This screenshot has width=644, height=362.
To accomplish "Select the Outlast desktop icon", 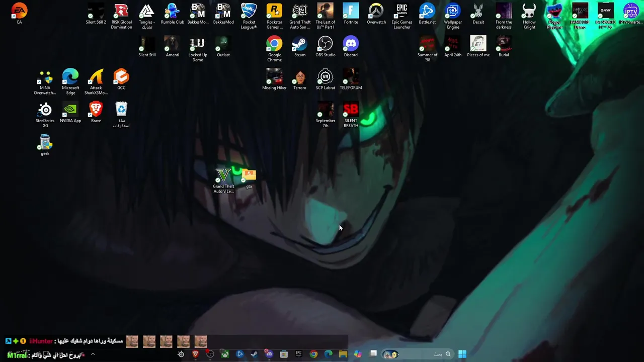I will (223, 46).
